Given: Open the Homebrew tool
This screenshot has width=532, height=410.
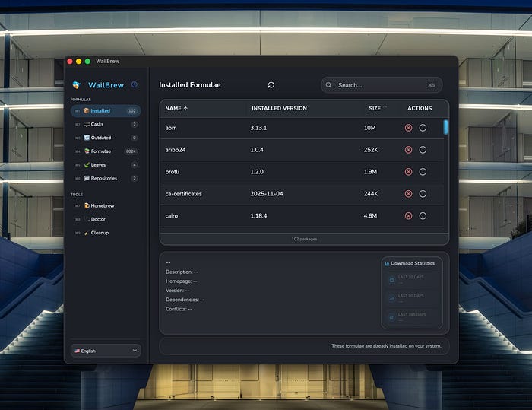Looking at the screenshot, I should tap(106, 205).
